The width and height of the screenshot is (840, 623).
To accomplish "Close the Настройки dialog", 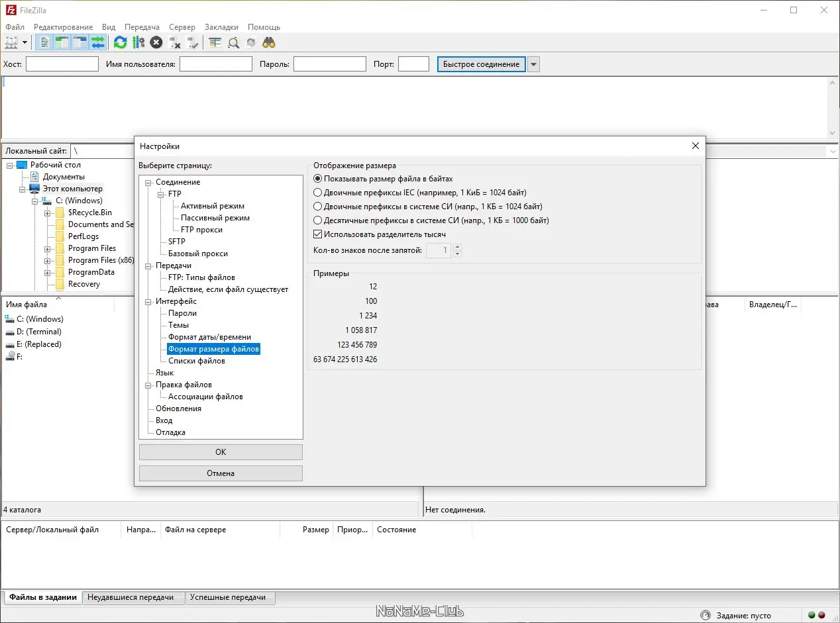I will (695, 146).
